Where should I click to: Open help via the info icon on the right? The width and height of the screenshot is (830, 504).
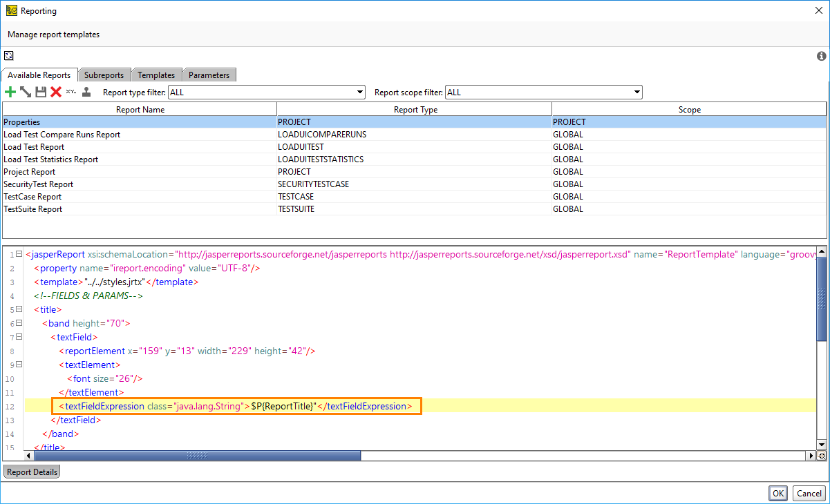point(821,56)
